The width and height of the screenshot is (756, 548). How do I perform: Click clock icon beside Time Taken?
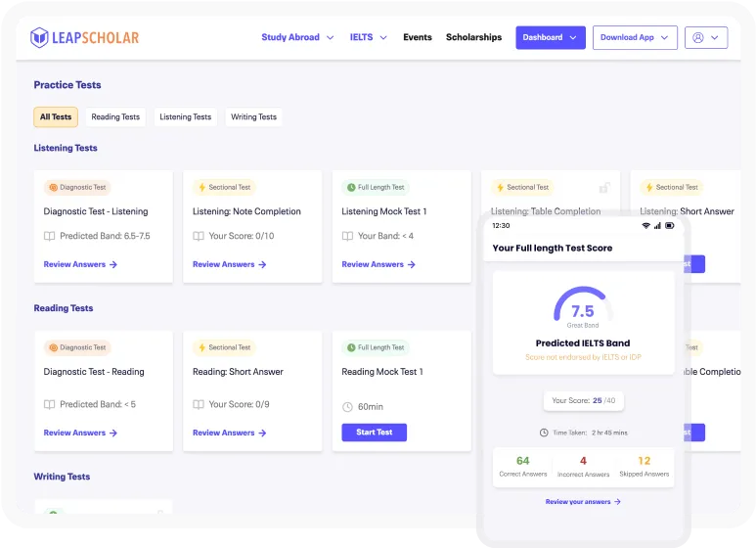click(544, 433)
